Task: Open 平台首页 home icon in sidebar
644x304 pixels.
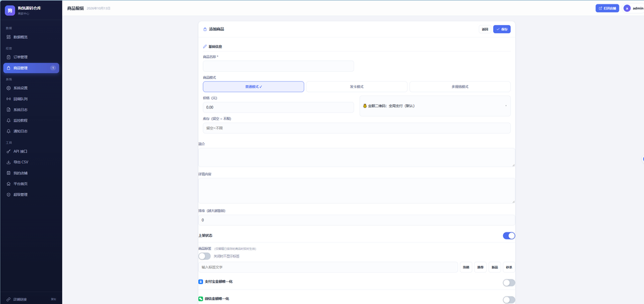Action: [9, 184]
